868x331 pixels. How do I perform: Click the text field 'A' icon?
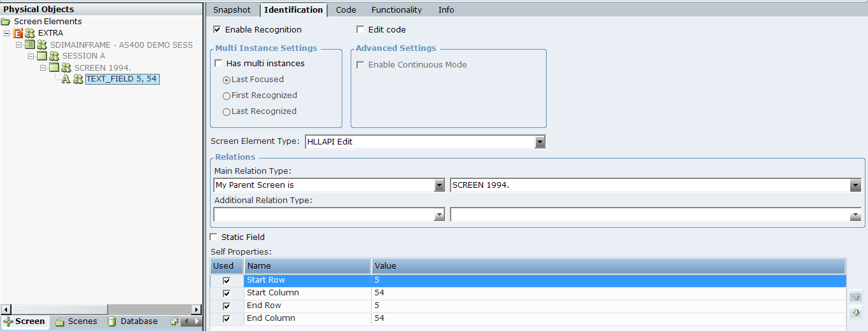66,79
